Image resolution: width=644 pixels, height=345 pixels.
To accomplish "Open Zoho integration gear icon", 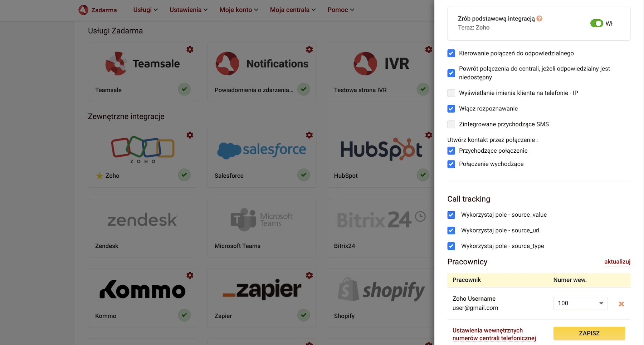I will tap(190, 135).
